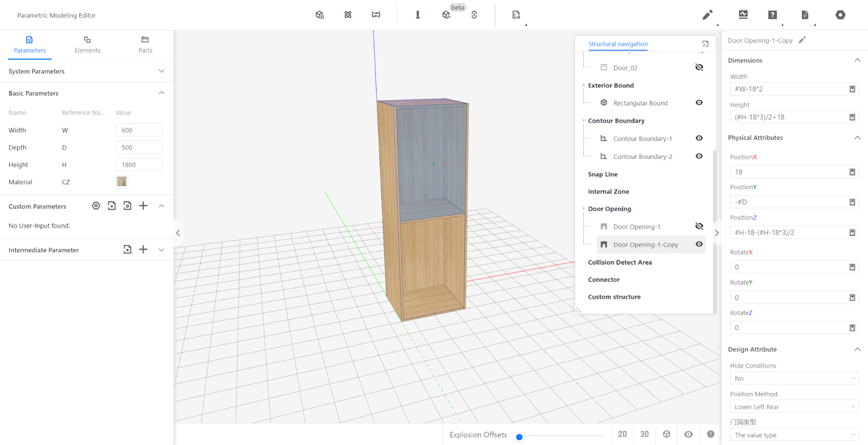
Task: Switch viewport to 2D view
Action: coord(622,434)
